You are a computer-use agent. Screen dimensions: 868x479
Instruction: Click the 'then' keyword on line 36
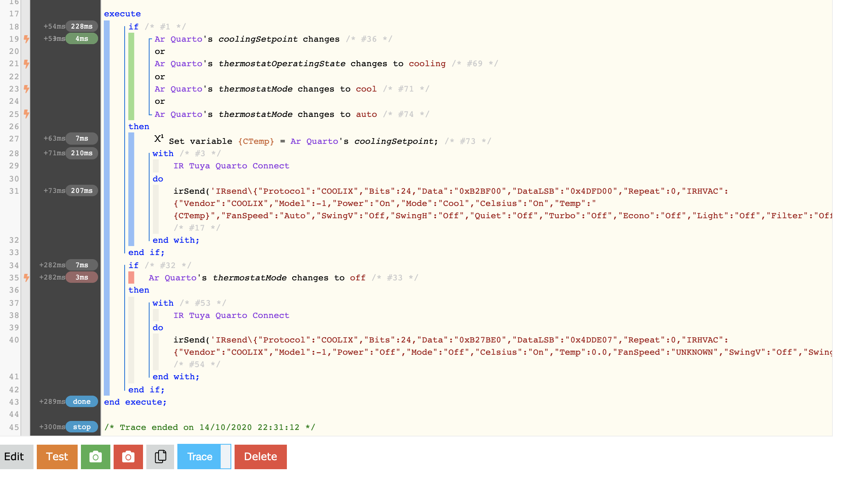pos(139,290)
